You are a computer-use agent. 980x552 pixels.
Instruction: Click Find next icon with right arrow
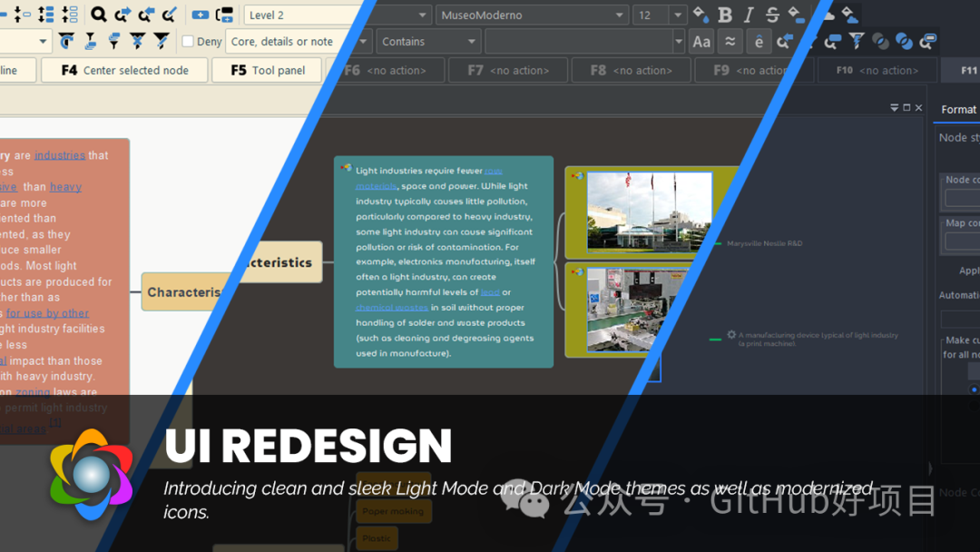pos(122,15)
